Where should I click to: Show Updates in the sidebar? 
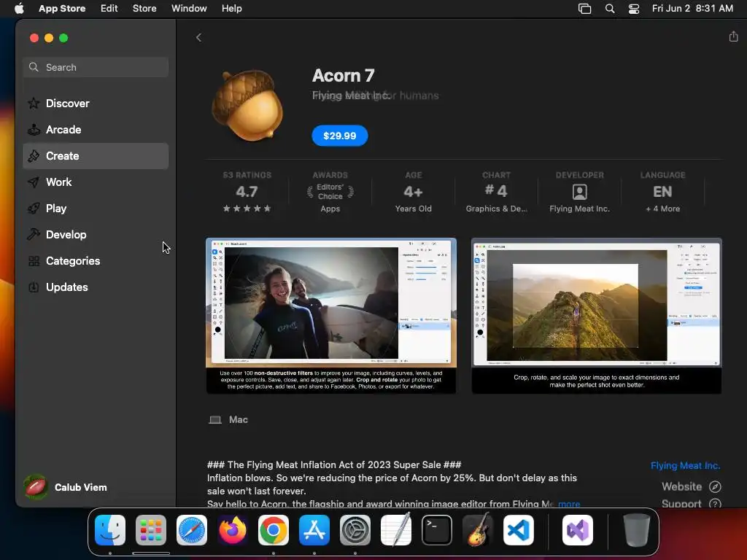pos(96,287)
